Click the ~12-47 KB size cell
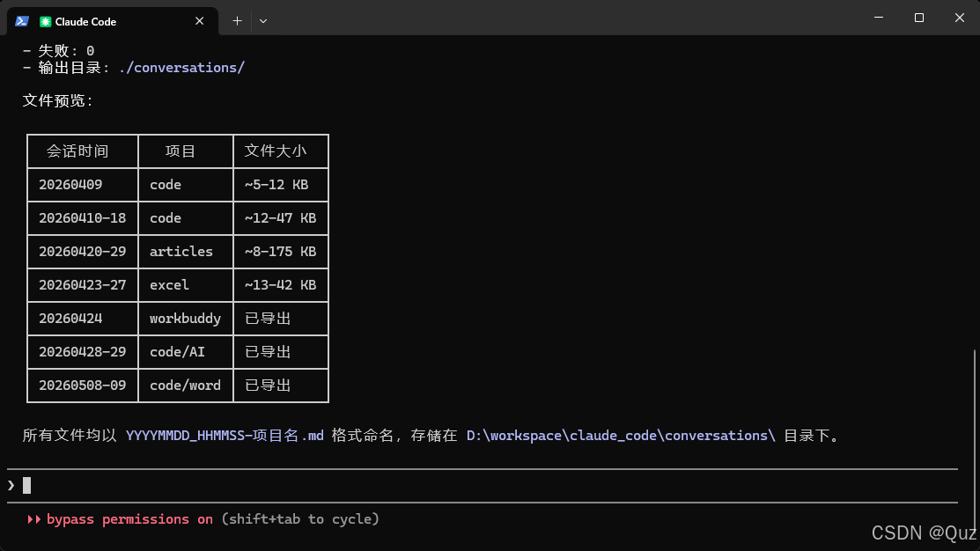The width and height of the screenshot is (980, 551). coord(281,218)
